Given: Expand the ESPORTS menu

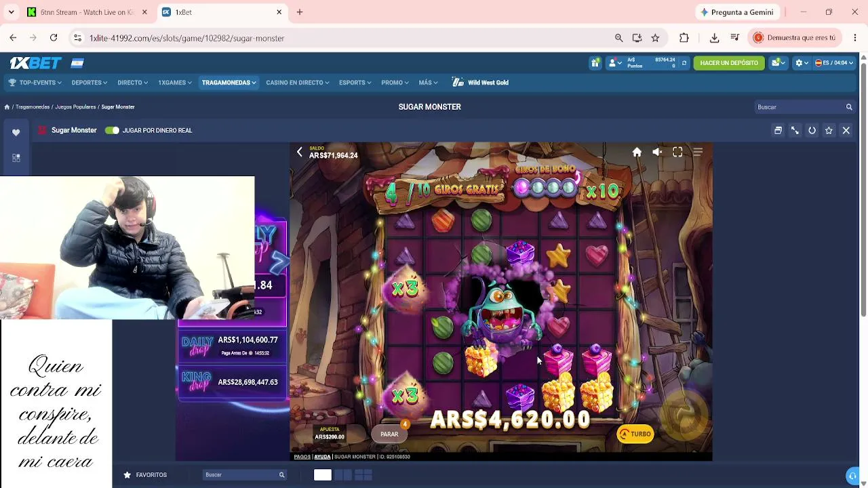Looking at the screenshot, I should [x=355, y=83].
